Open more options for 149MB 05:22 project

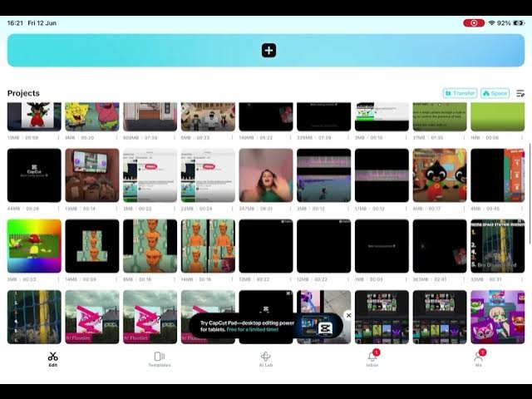coord(290,138)
